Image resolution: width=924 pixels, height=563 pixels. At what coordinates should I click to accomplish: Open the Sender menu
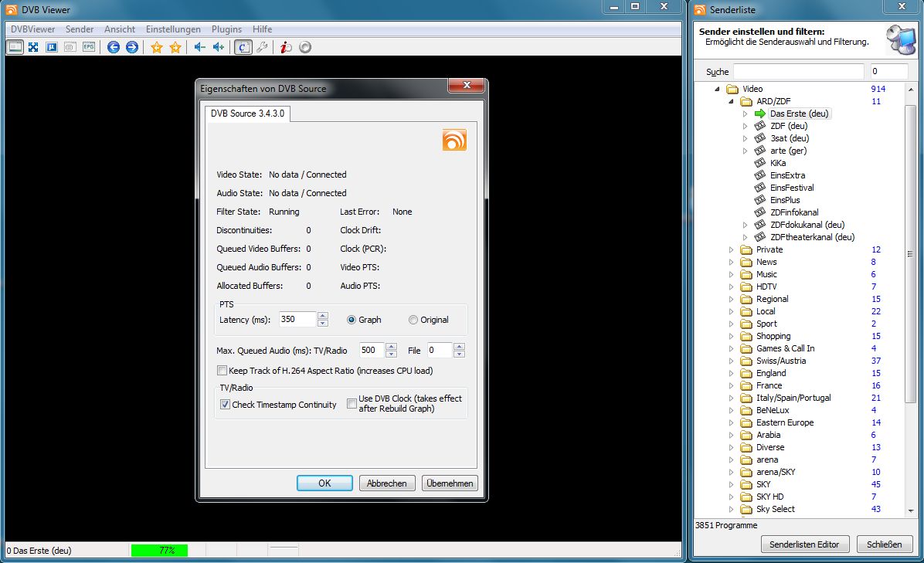click(80, 29)
